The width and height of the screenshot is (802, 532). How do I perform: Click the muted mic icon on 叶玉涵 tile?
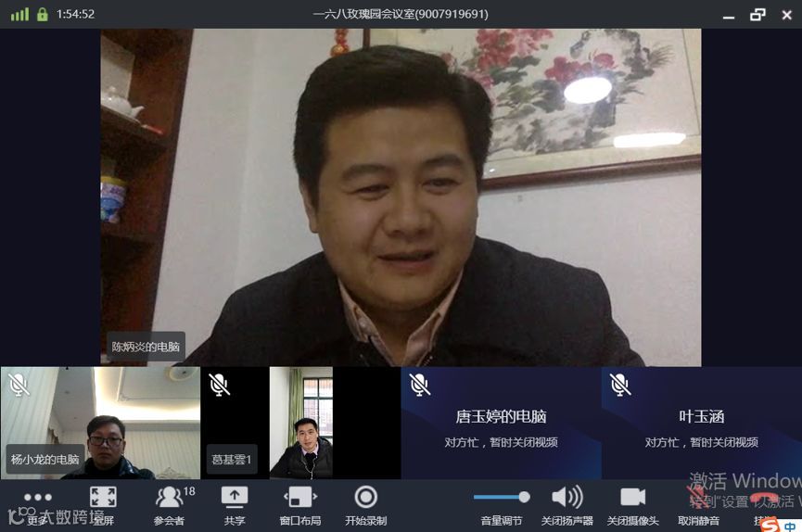[x=620, y=385]
